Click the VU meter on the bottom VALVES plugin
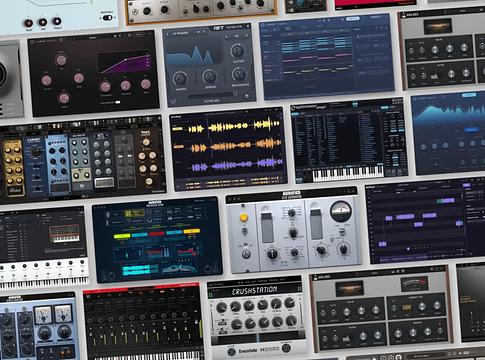This screenshot has width=485, height=360. click(414, 284)
